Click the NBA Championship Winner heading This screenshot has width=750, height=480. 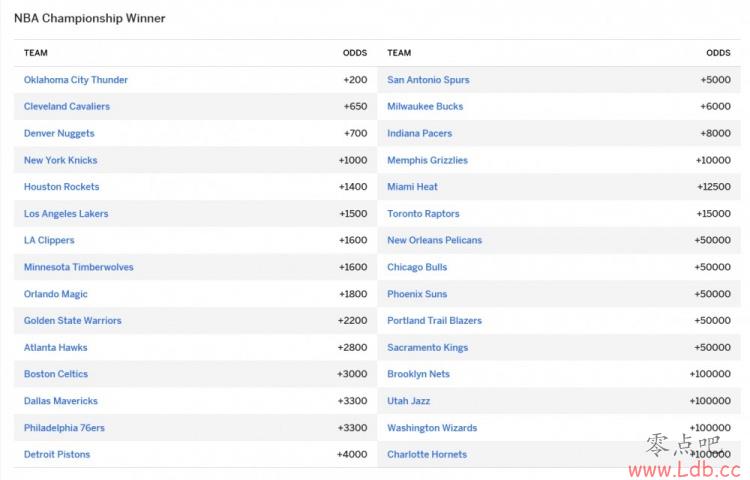[x=90, y=18]
